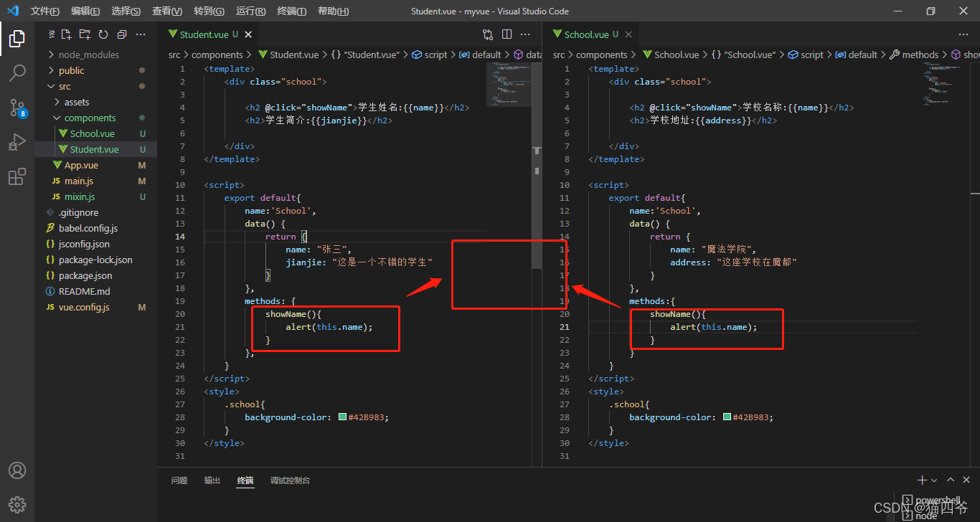Open the Search view in activity bar
The width and height of the screenshot is (980, 522).
(x=17, y=73)
